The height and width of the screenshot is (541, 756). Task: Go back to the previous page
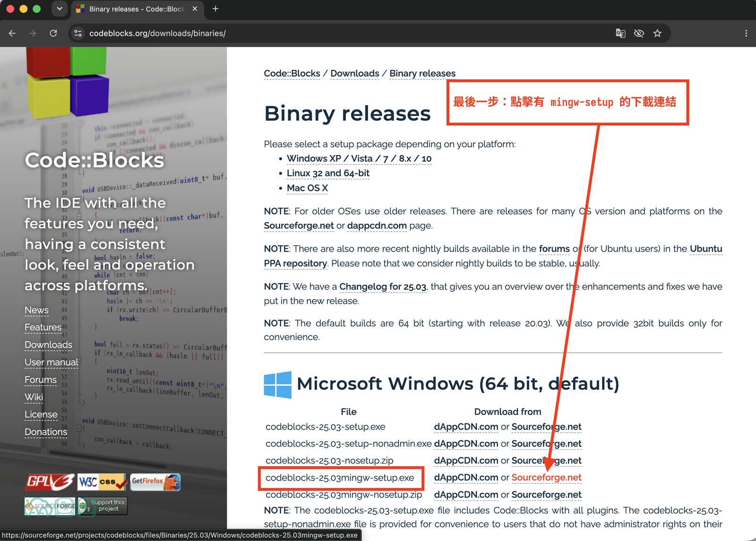click(x=12, y=33)
